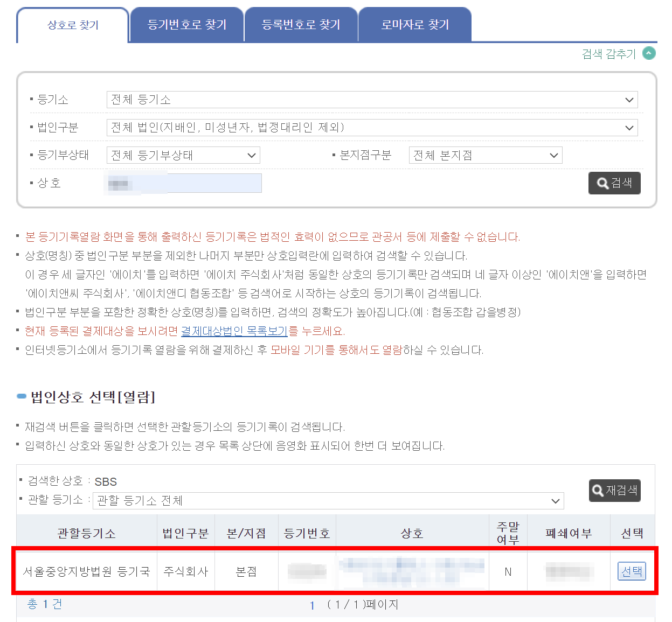672x622 pixels.
Task: Open the 로마자로 찾기 tab
Action: click(415, 25)
